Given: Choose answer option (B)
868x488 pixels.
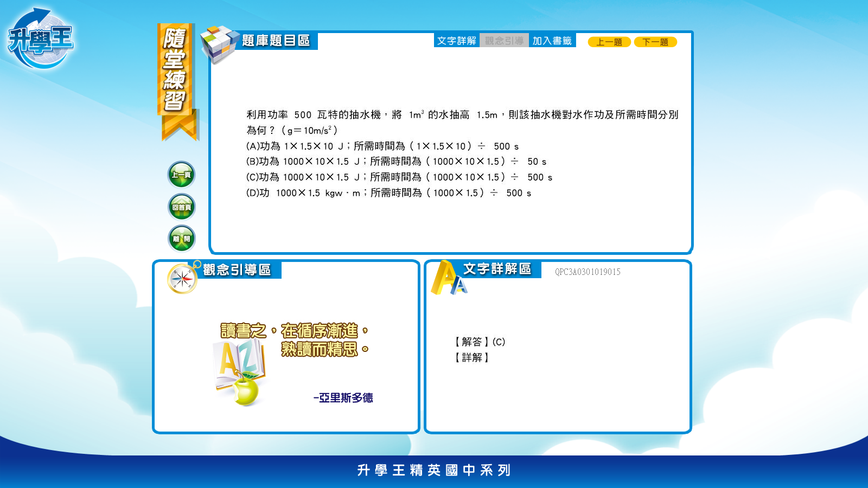Looking at the screenshot, I should pyautogui.click(x=396, y=162).
